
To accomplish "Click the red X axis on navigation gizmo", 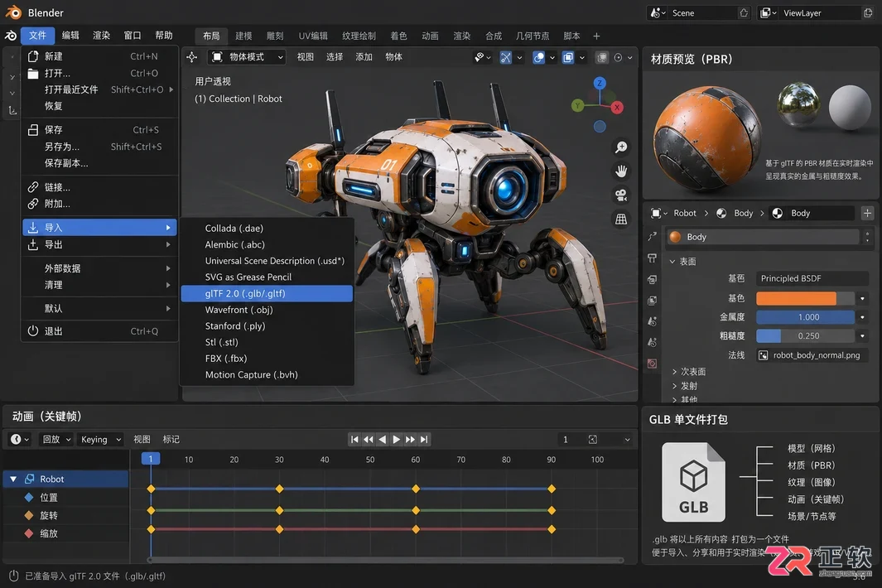I will 617,107.
